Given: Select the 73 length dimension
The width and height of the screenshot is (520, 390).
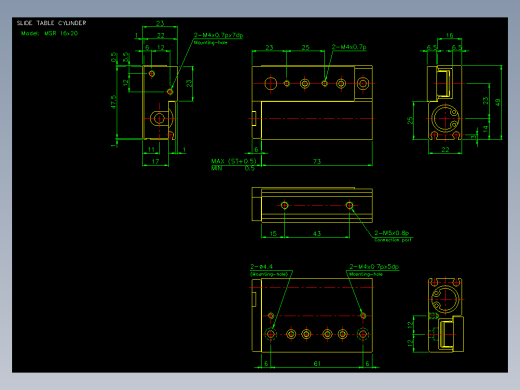Looking at the screenshot, I should tap(317, 161).
